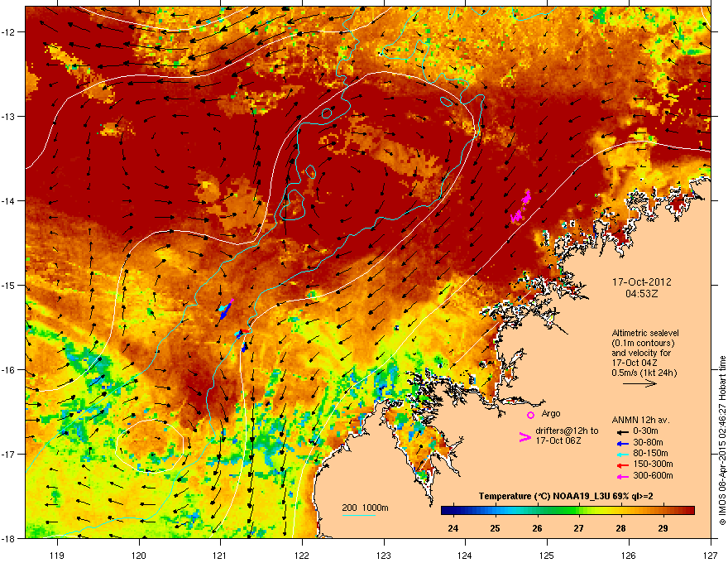
Task: Click the '150-300m' depth label
Action: click(653, 464)
